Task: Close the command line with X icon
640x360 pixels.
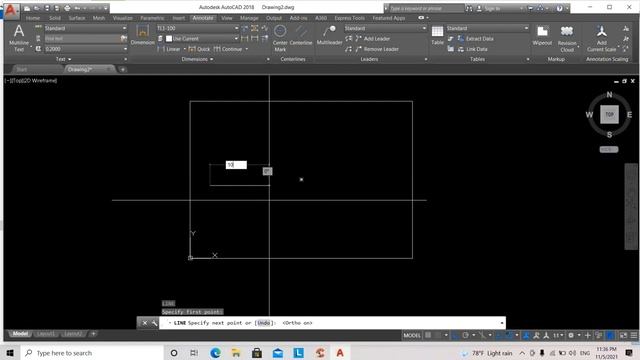Action: tap(144, 323)
